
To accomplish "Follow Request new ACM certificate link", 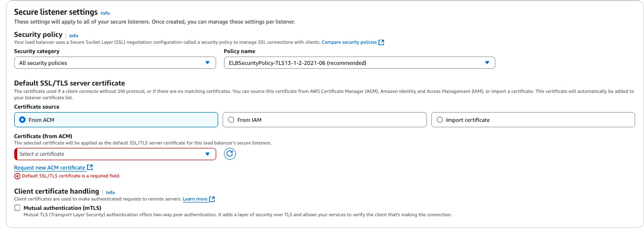I will [49, 168].
